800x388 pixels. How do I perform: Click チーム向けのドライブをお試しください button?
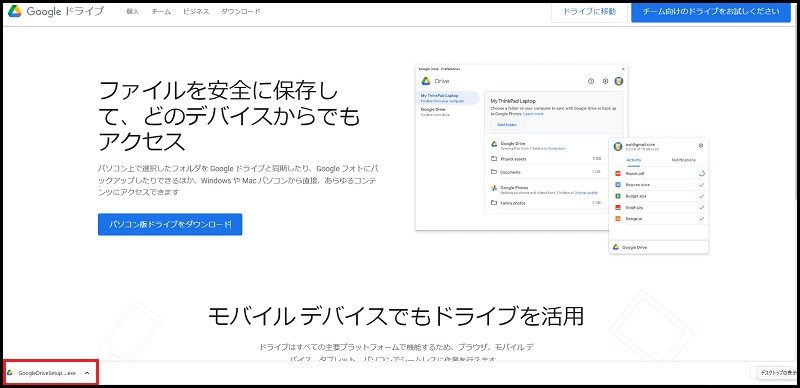tap(711, 11)
